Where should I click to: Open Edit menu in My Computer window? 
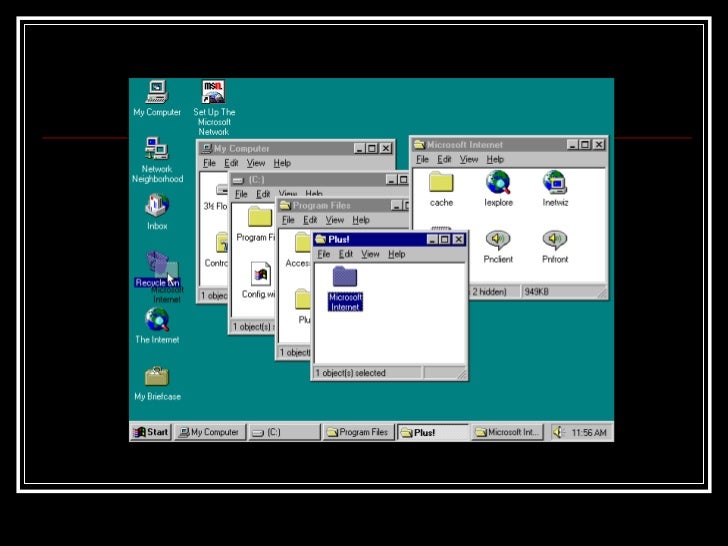[x=231, y=163]
